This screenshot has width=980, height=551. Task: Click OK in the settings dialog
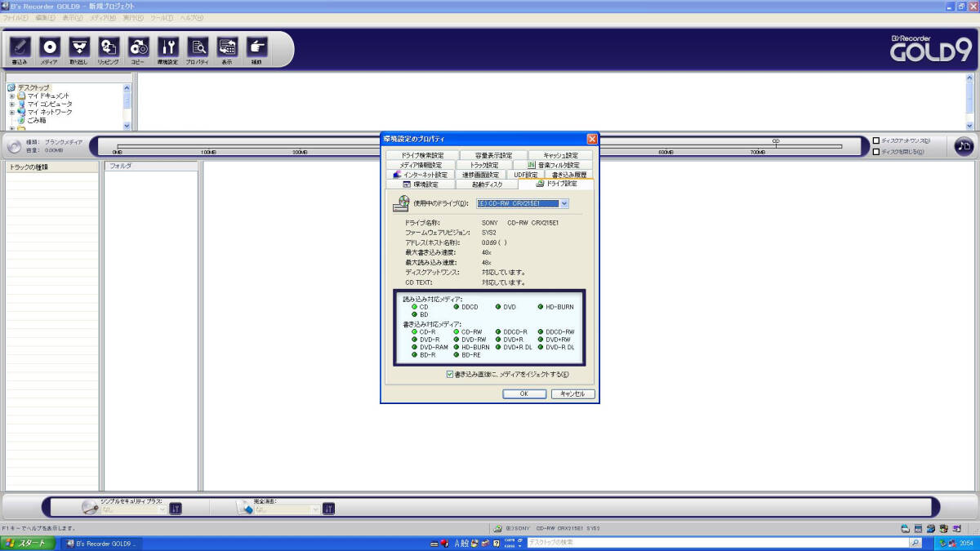523,393
